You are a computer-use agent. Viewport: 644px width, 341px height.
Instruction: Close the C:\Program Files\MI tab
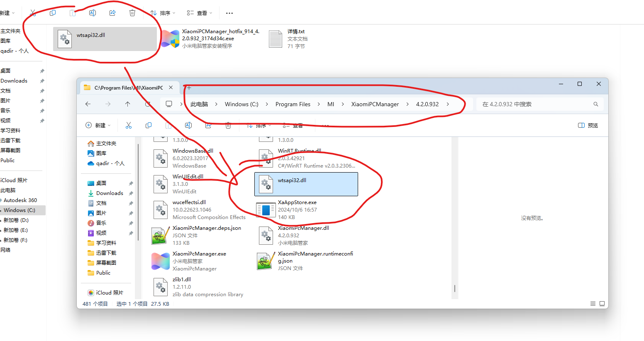click(x=171, y=88)
